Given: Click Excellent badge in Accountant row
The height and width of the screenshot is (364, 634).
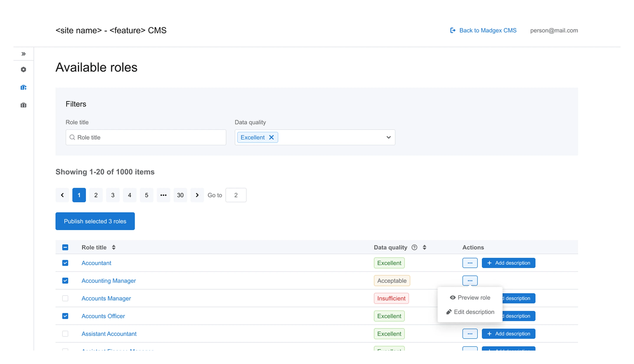Looking at the screenshot, I should coord(389,263).
